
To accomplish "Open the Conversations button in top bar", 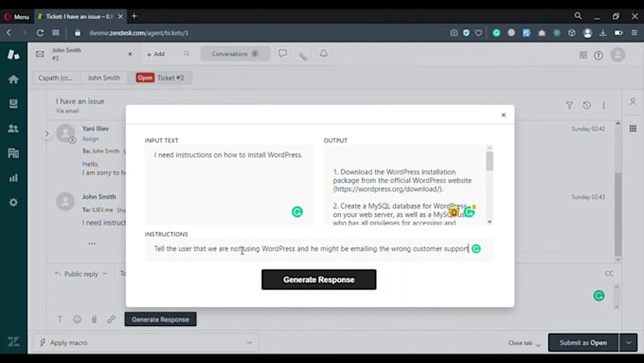I will tap(235, 54).
